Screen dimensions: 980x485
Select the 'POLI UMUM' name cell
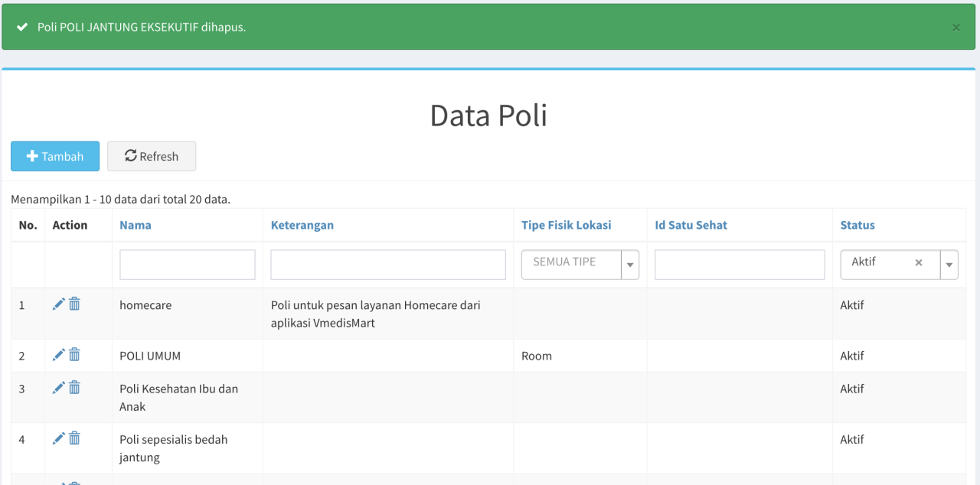click(x=150, y=356)
